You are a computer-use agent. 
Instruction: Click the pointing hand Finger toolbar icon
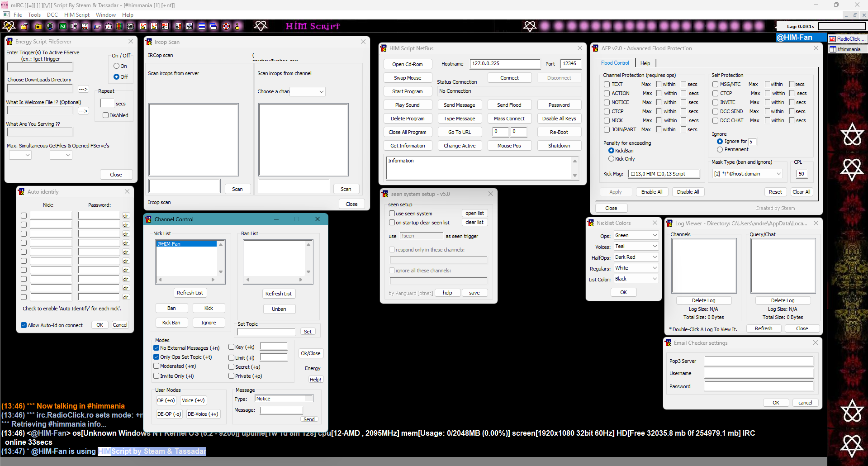pyautogui.click(x=97, y=26)
